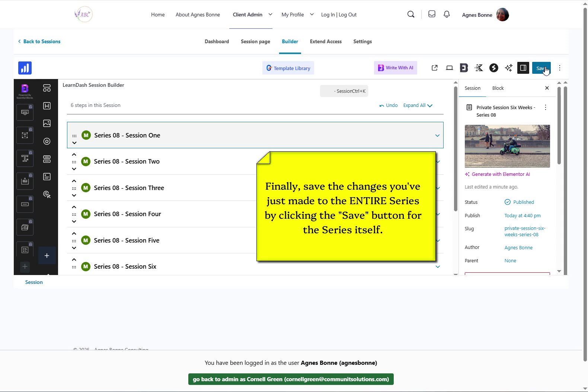This screenshot has width=588, height=392.
Task: Toggle the laptop device preview icon
Action: 450,68
